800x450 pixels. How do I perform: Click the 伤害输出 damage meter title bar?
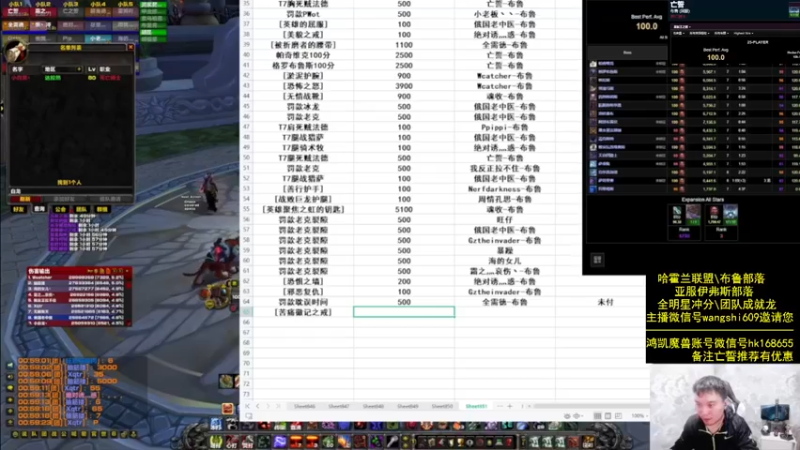pyautogui.click(x=79, y=270)
